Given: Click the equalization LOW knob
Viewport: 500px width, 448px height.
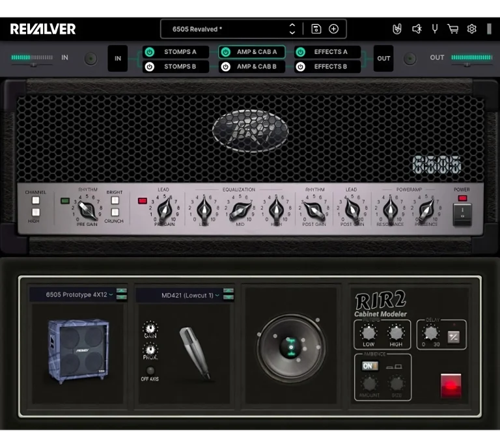Looking at the screenshot, I should 204,210.
